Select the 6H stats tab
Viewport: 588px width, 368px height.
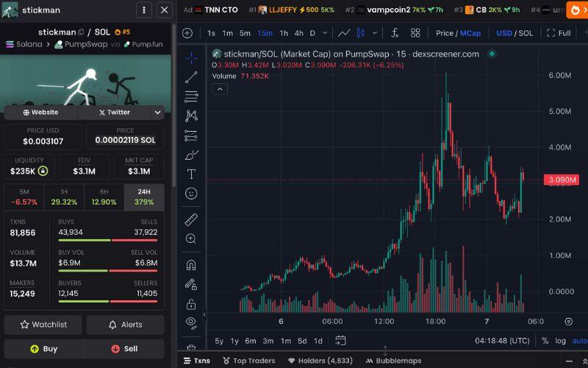pos(104,197)
